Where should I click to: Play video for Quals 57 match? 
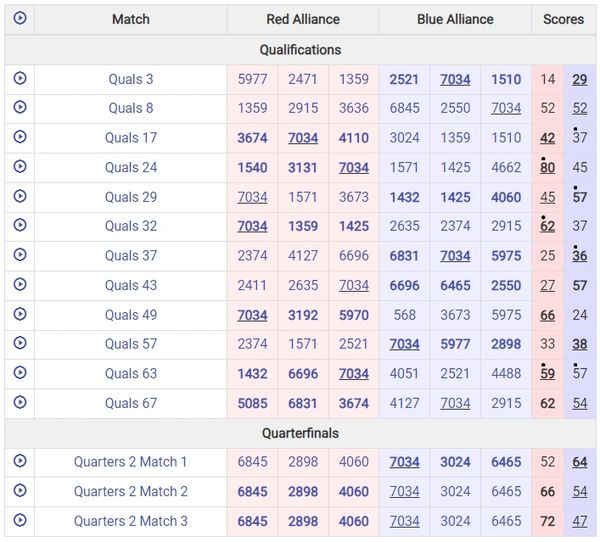[x=20, y=344]
